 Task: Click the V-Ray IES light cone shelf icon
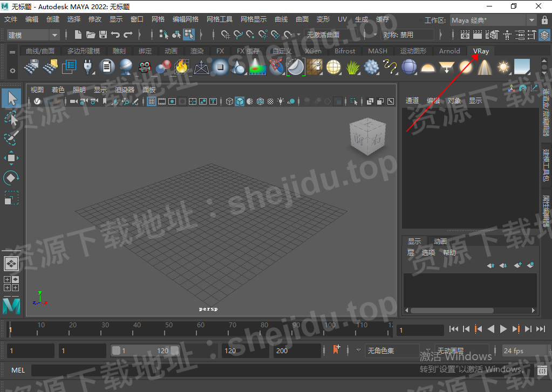tap(485, 67)
